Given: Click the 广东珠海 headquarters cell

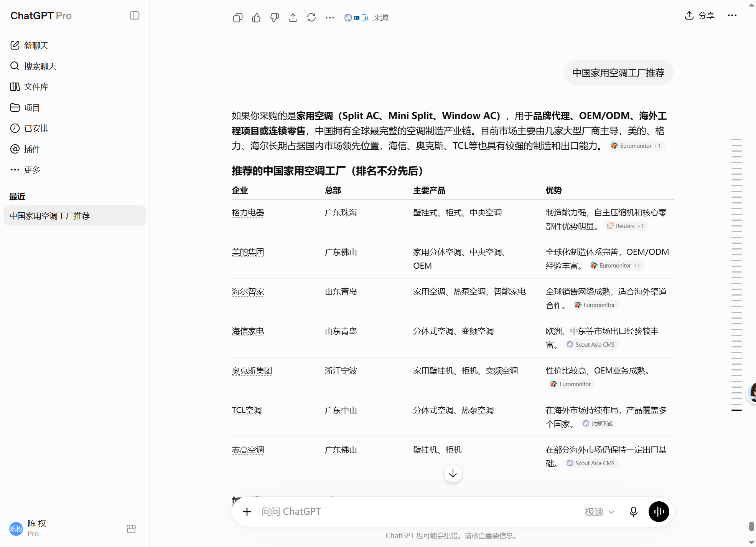Looking at the screenshot, I should (341, 213).
